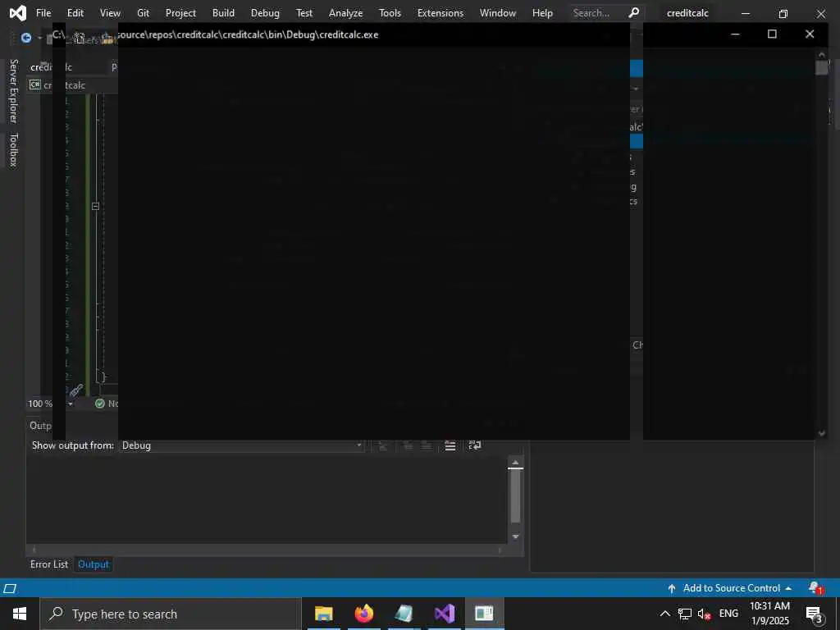Click console window scroll up arrow

tap(822, 54)
